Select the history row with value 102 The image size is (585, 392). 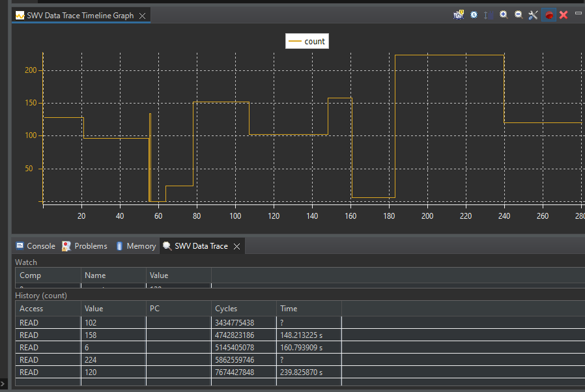point(300,322)
